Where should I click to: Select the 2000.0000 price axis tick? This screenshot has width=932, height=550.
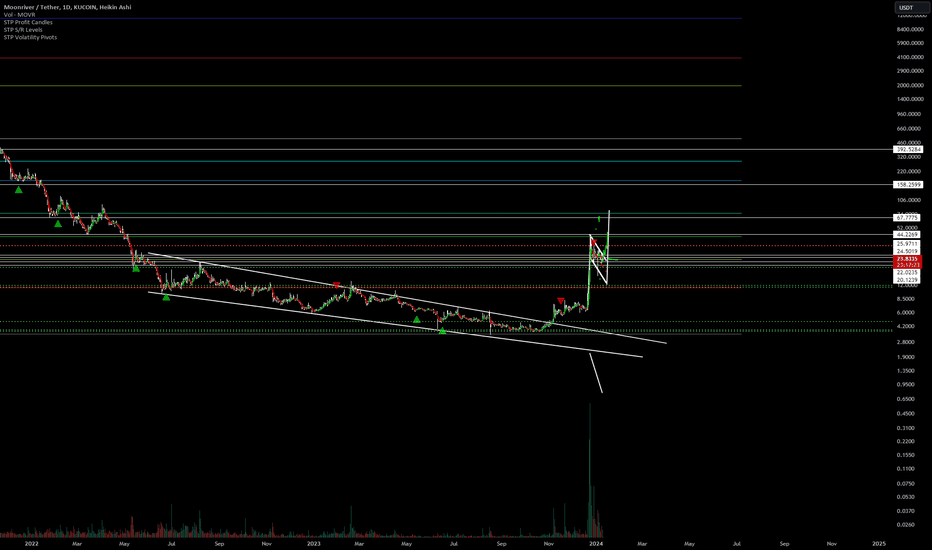point(910,86)
